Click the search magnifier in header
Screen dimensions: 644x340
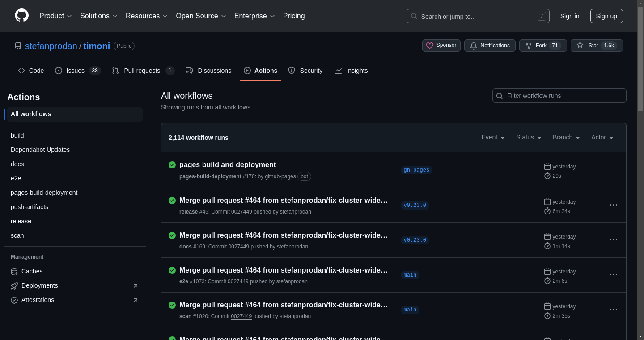point(414,16)
